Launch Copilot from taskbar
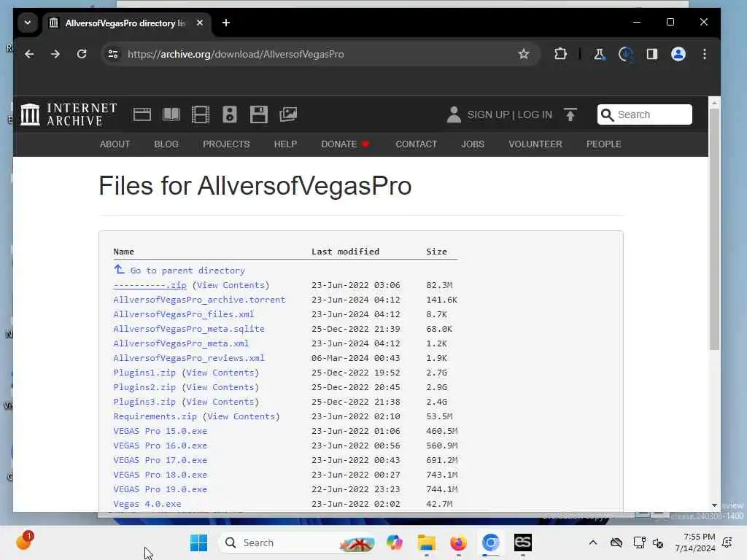Screen dimensions: 747x560 [x=395, y=542]
